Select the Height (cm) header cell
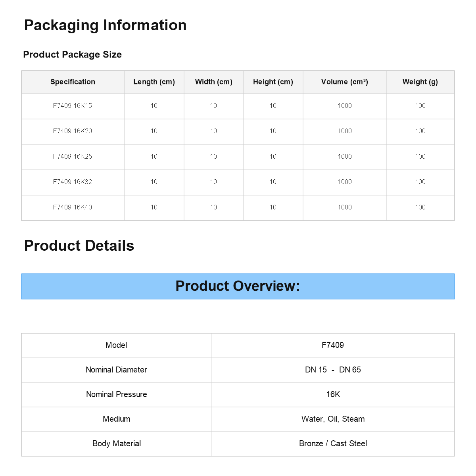The image size is (476, 476). (x=273, y=82)
